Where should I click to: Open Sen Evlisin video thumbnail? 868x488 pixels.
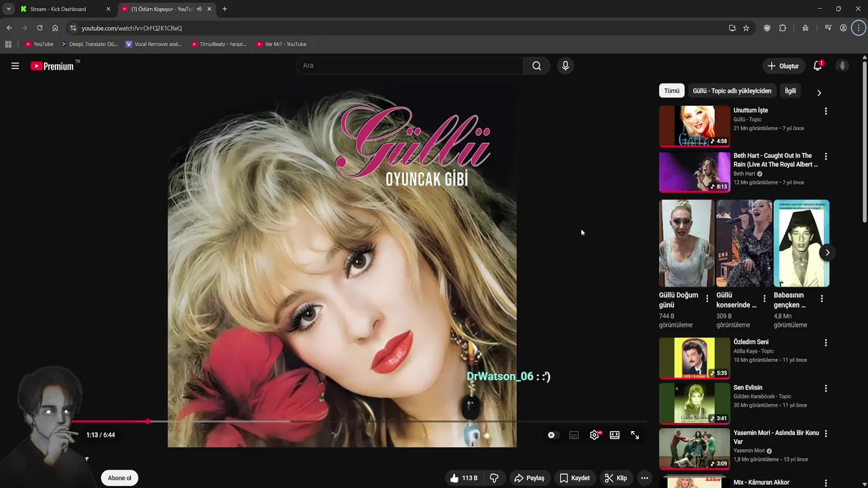pos(694,404)
